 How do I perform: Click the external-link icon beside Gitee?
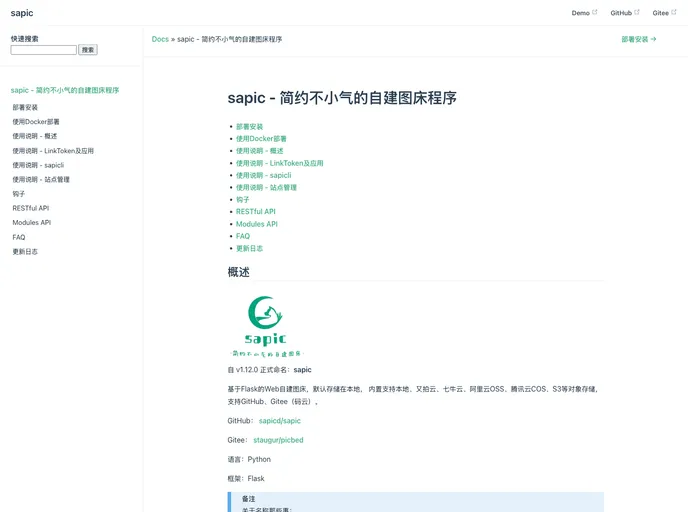(x=674, y=12)
